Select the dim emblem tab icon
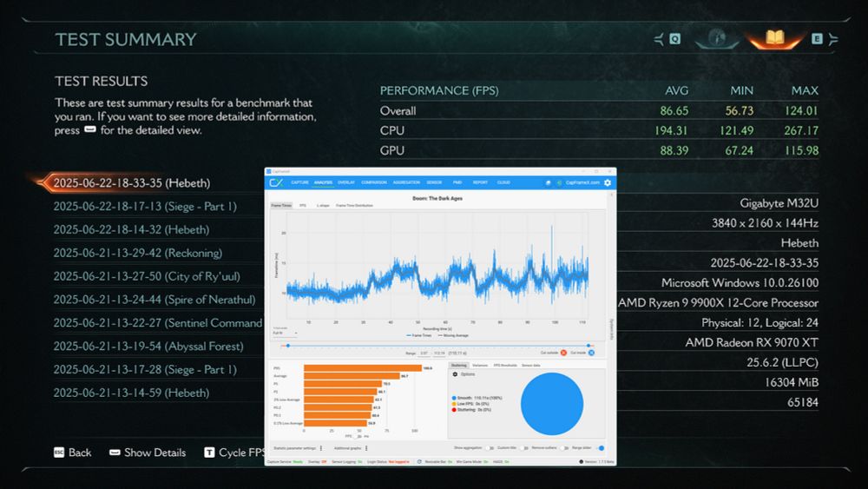This screenshot has width=868, height=489. [717, 37]
